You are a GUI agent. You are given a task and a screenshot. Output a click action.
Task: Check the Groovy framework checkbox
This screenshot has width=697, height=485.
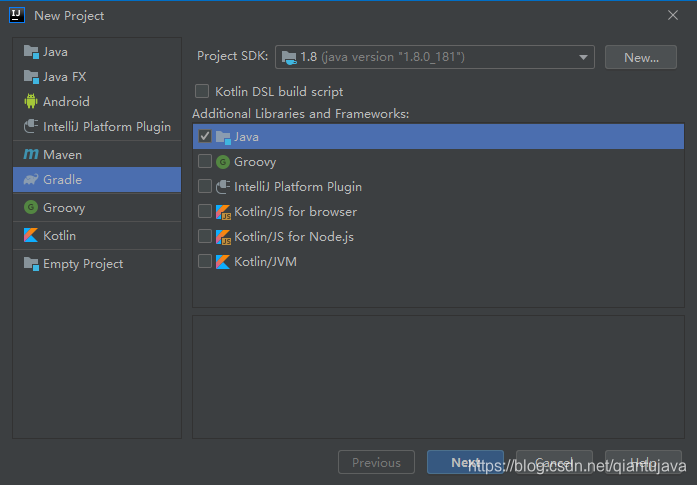205,161
